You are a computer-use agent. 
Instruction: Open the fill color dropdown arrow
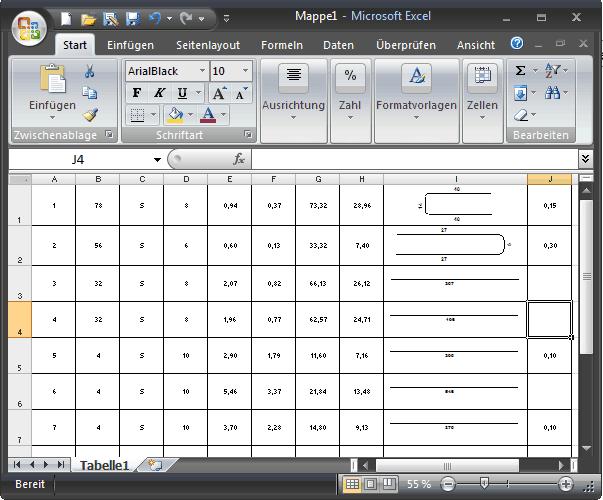190,115
